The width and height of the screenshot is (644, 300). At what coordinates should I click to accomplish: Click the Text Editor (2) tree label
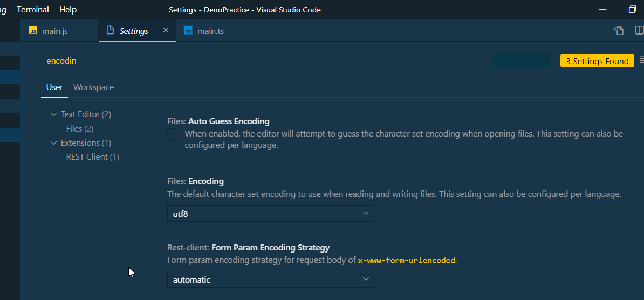[x=86, y=114]
